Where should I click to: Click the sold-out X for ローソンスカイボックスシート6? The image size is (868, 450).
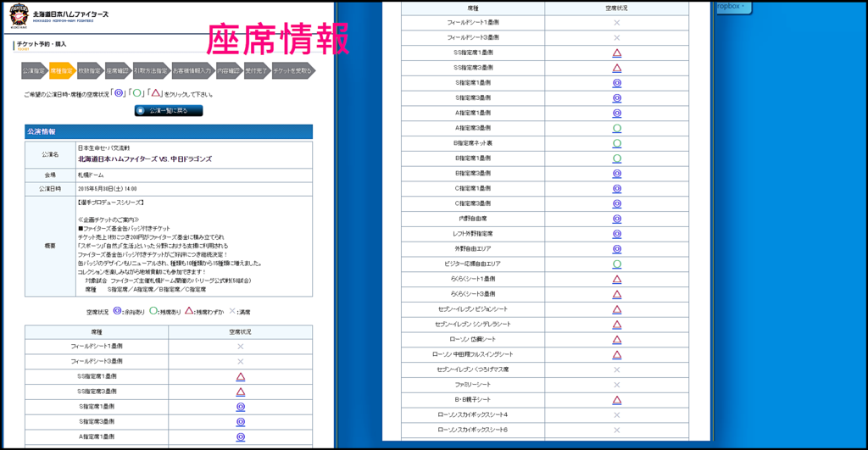pyautogui.click(x=617, y=430)
